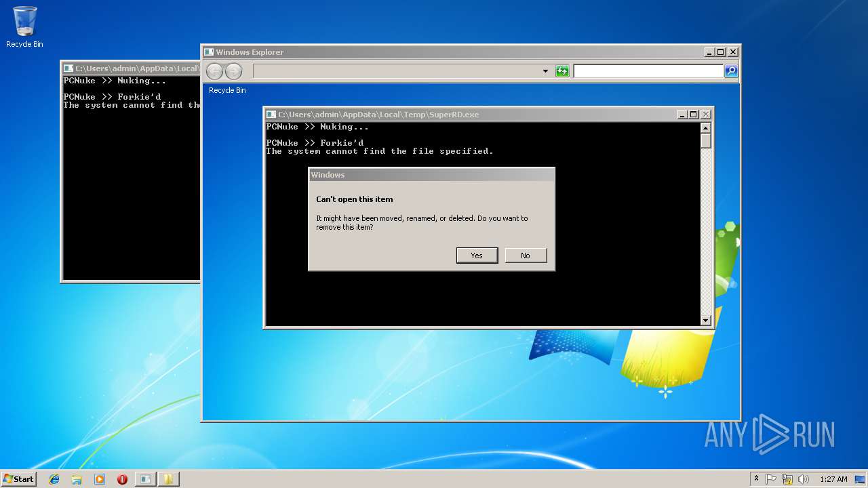Open the Action Center flag tray icon
The height and width of the screenshot is (488, 868).
771,479
